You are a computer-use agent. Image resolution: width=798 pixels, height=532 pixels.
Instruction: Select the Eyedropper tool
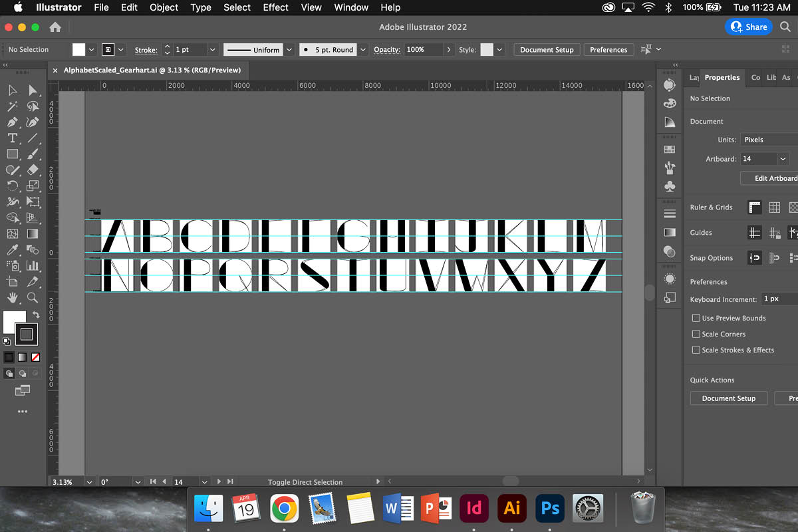(12, 250)
